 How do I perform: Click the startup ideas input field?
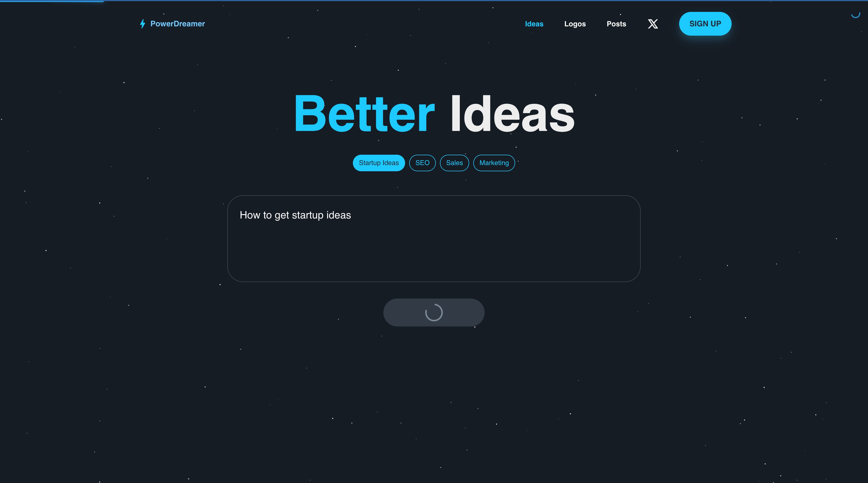click(x=434, y=238)
